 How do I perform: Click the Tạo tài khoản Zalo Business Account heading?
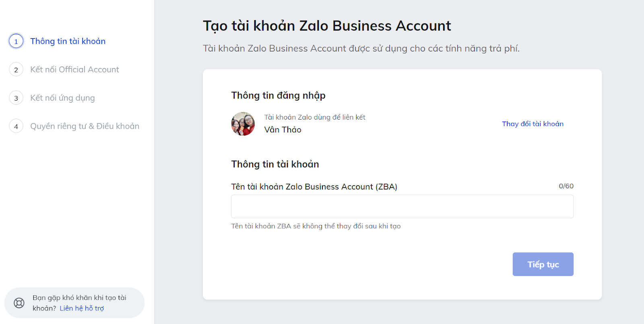tap(327, 26)
